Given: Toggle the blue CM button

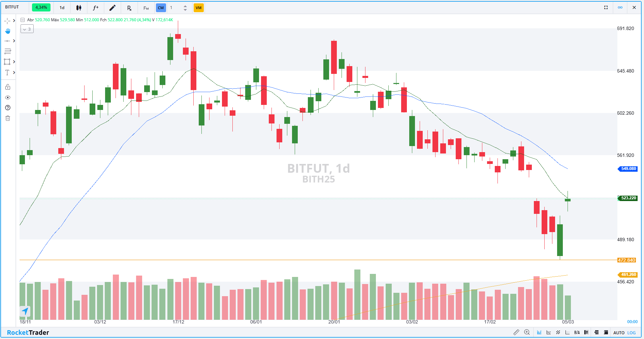Looking at the screenshot, I should (161, 8).
